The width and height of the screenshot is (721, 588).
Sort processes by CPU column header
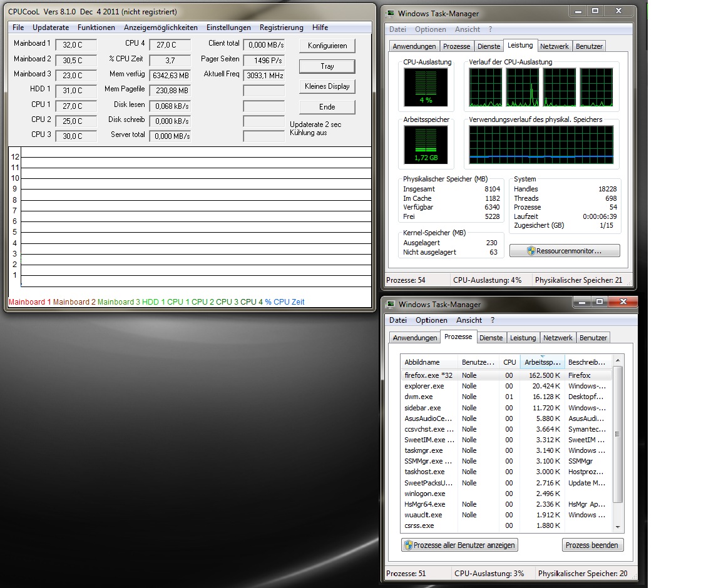(x=509, y=362)
